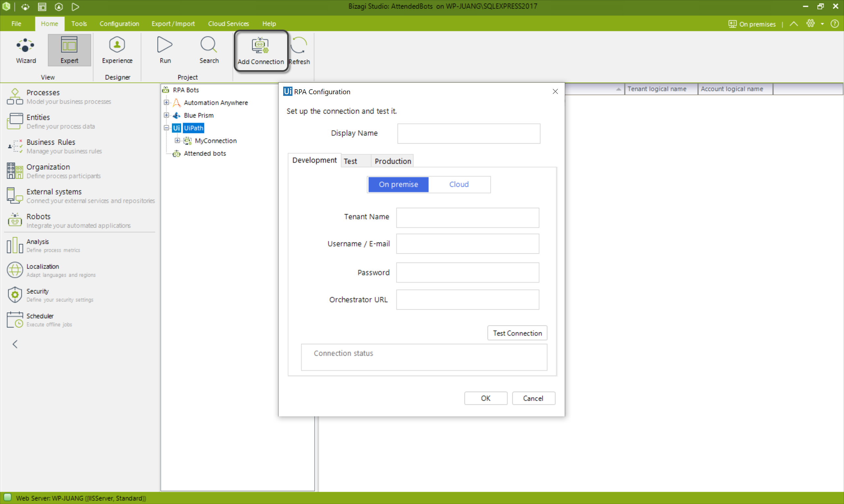
Task: Open the Help ribbon tab
Action: click(269, 24)
